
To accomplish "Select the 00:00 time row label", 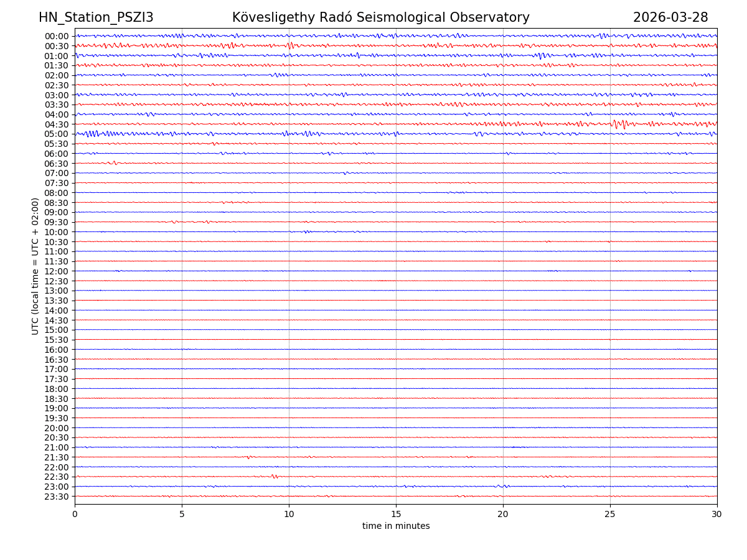I will [57, 36].
